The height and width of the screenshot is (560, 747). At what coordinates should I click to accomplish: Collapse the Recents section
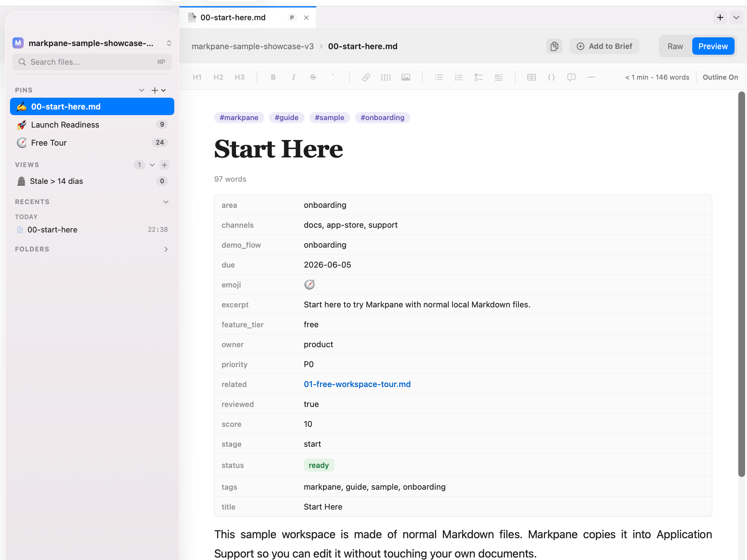pyautogui.click(x=166, y=202)
